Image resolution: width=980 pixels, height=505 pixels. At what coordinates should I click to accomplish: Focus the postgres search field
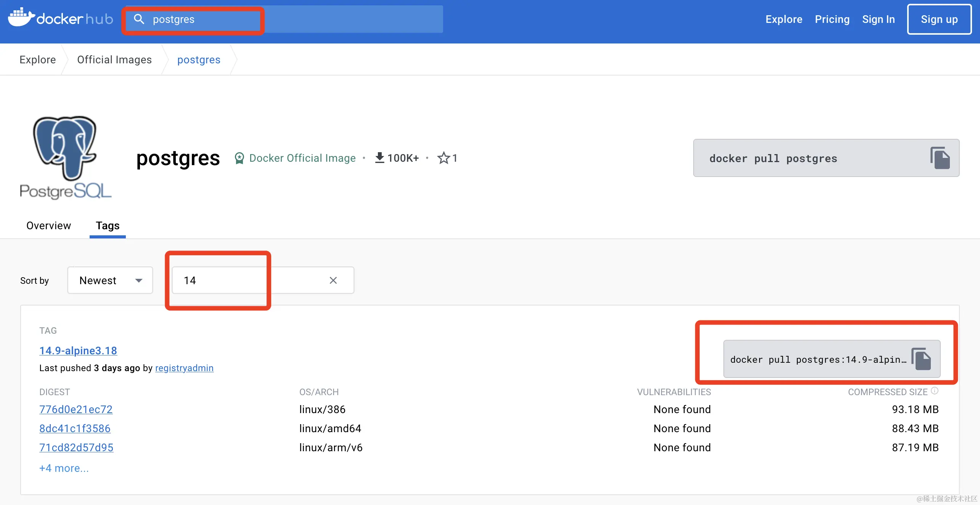(x=284, y=19)
